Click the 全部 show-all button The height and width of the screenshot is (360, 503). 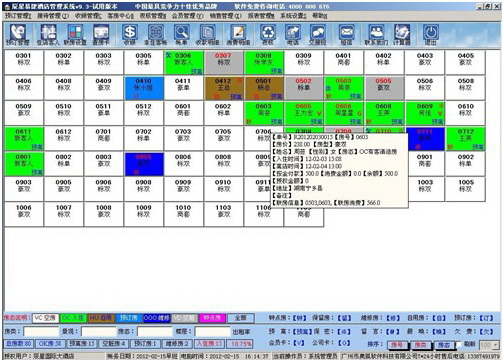coord(241,318)
